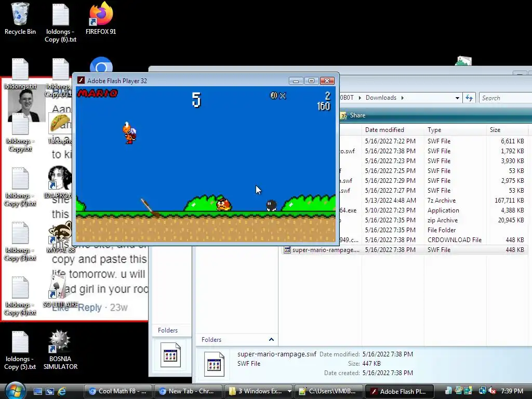Focus the Explorer Search field
This screenshot has width=532, height=399.
tap(506, 98)
